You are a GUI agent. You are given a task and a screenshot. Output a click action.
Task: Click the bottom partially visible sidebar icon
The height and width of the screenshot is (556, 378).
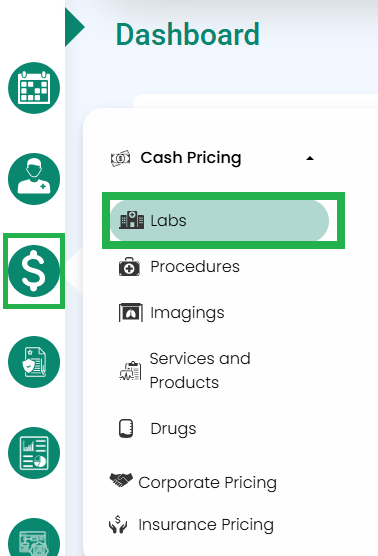coord(34,537)
